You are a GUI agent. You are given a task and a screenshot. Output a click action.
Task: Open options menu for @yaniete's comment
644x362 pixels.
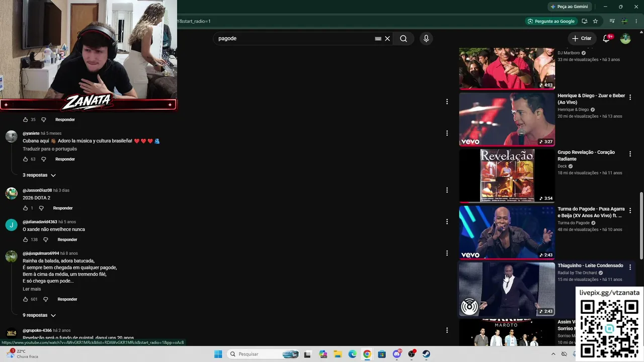pyautogui.click(x=447, y=133)
